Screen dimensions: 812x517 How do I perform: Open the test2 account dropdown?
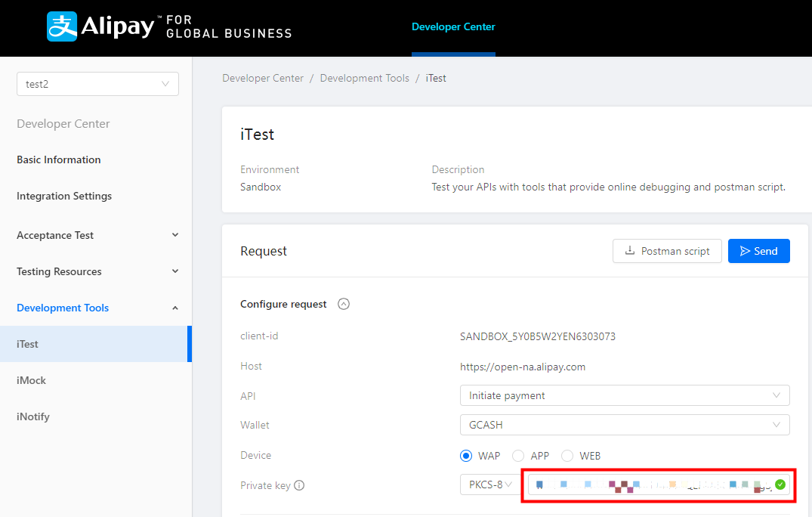coord(97,84)
